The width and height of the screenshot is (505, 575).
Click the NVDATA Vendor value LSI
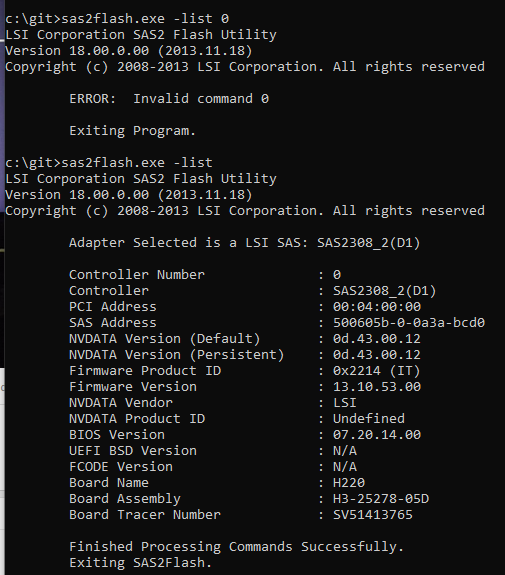pos(344,403)
